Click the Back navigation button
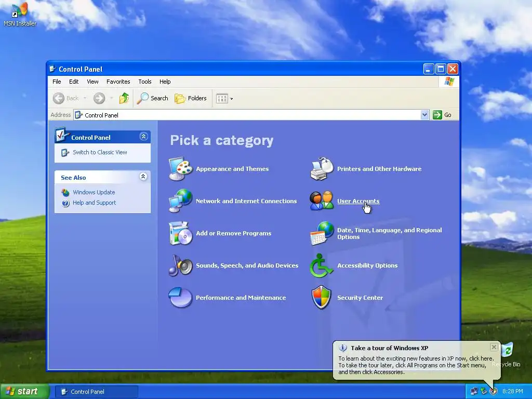 click(66, 98)
